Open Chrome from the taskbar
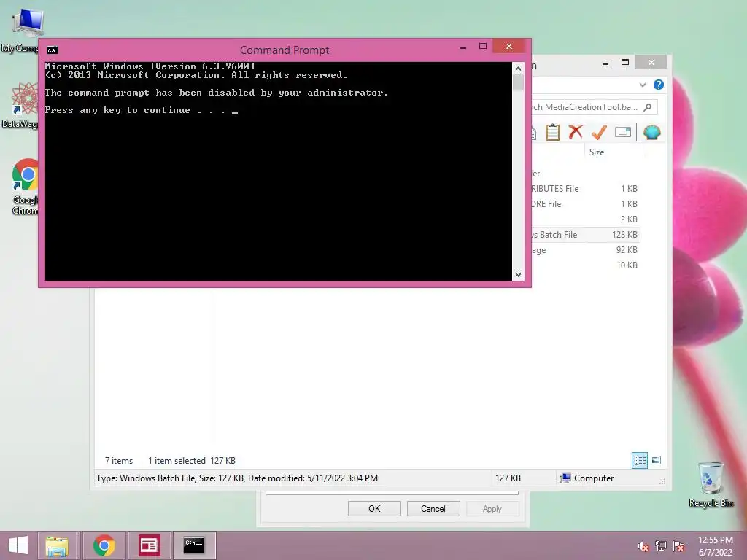 point(104,545)
